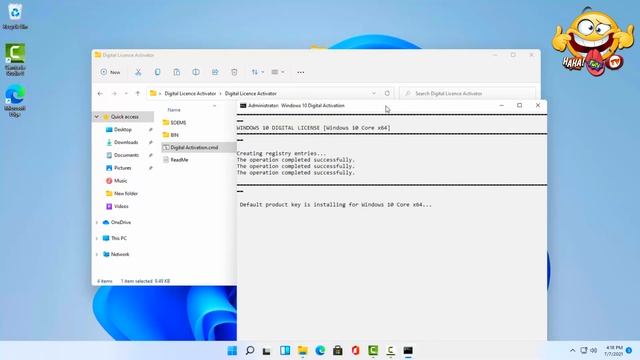
Task: Open New folder in sidebar
Action: 126,193
